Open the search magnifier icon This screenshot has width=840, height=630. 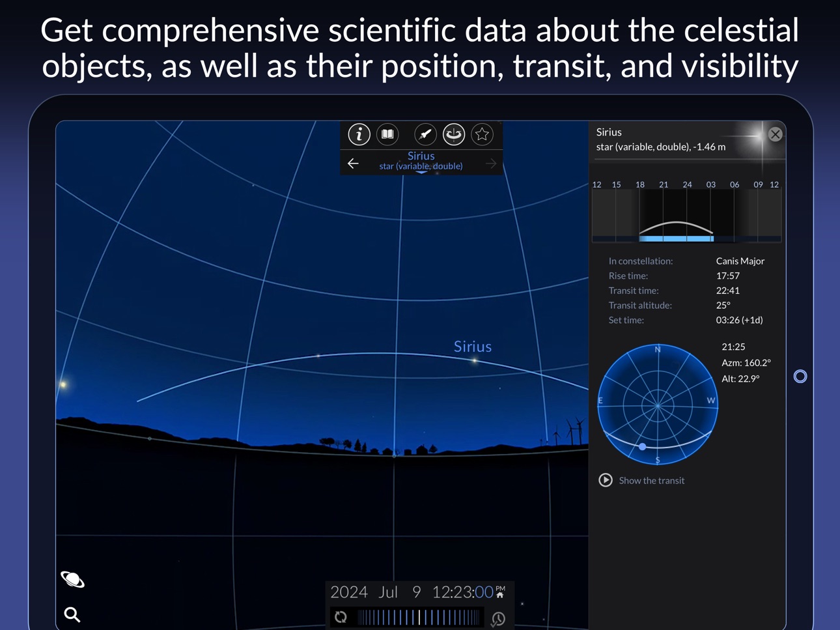tap(72, 614)
